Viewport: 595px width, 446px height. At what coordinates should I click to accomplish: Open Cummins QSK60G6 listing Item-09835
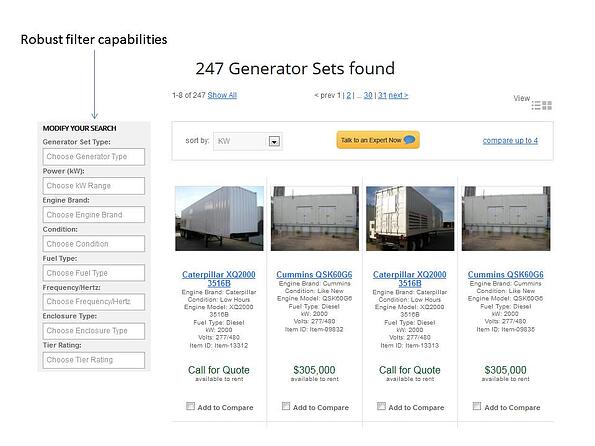click(x=505, y=274)
